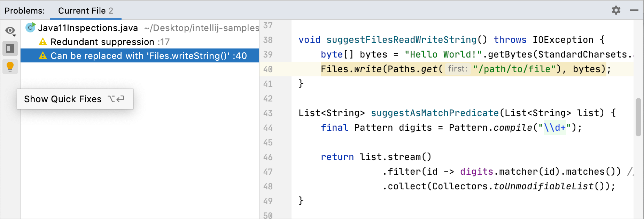Click the ~/Desktop/intellij-samples path text
644x219 pixels.
click(201, 28)
